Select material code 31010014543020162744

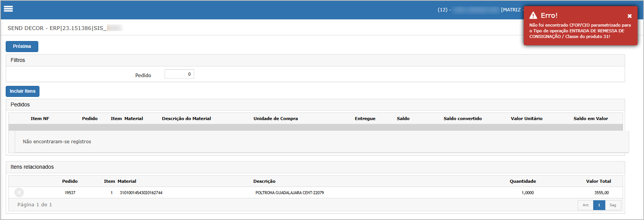[x=141, y=193]
